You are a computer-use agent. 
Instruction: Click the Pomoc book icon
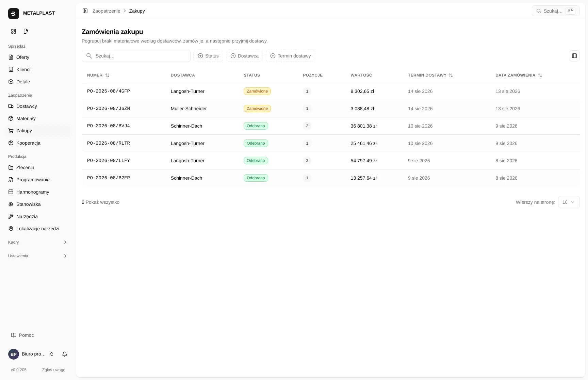pyautogui.click(x=14, y=335)
